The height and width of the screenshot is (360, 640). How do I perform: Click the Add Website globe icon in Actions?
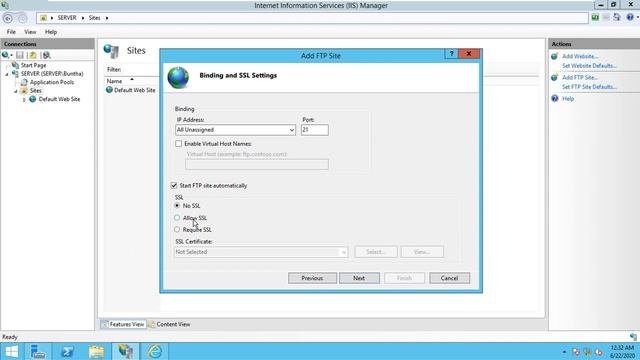[554, 56]
